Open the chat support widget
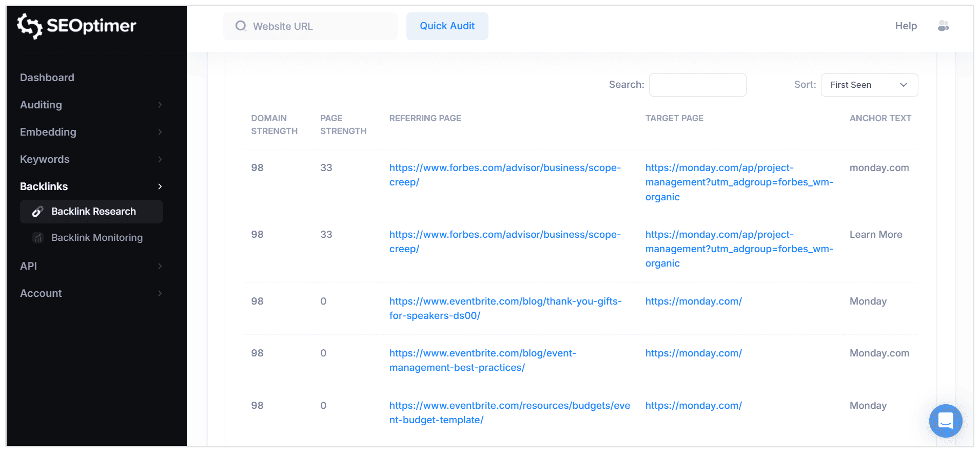Screen dimensions: 980x452 coord(945,421)
